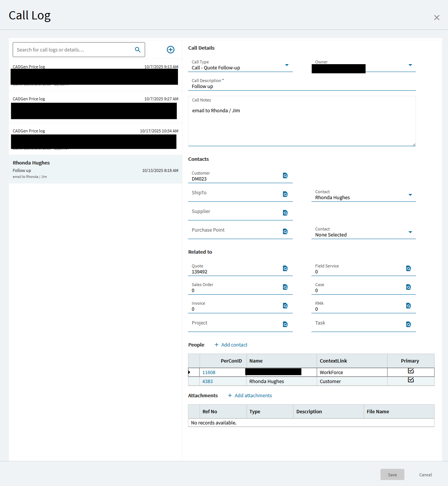Add new call log with plus icon

pyautogui.click(x=170, y=50)
